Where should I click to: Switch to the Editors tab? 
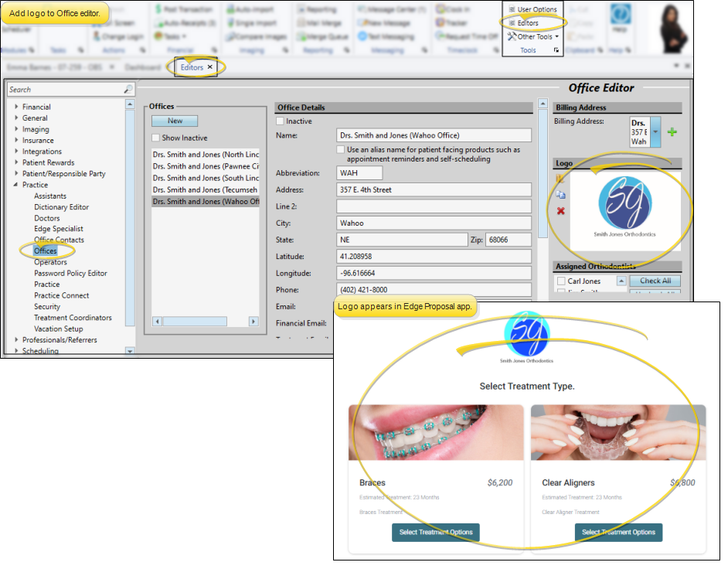click(x=191, y=67)
